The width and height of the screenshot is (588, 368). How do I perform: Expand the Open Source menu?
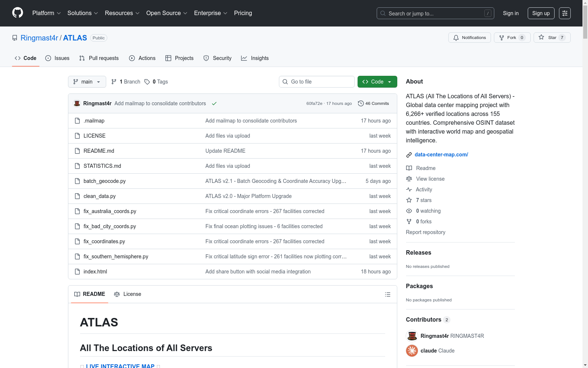pos(167,13)
